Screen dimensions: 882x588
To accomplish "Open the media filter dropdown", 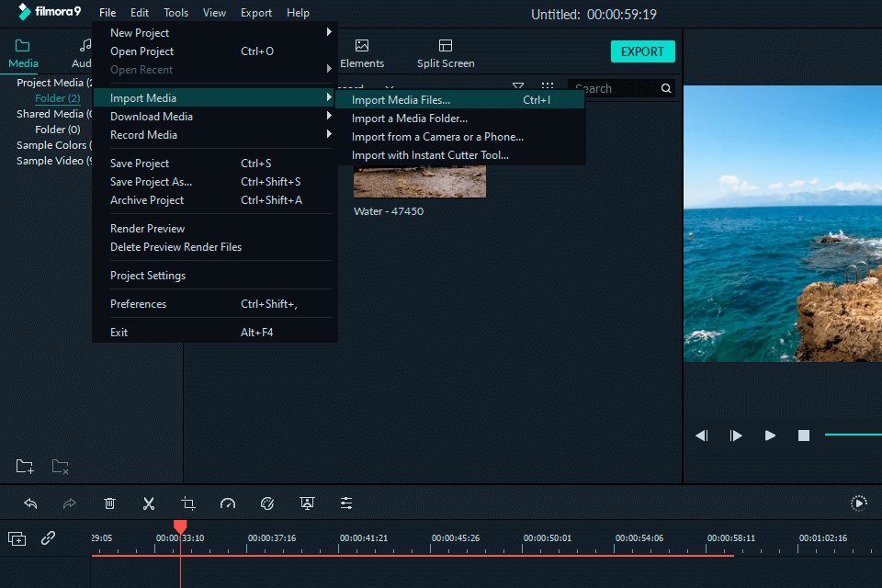I will pyautogui.click(x=518, y=85).
